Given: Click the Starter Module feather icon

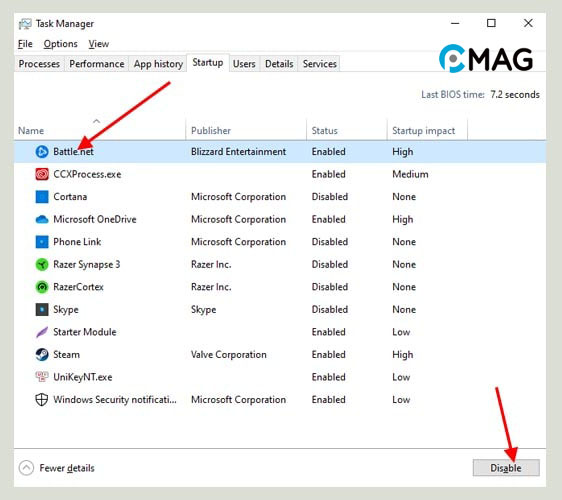Looking at the screenshot, I should (42, 332).
